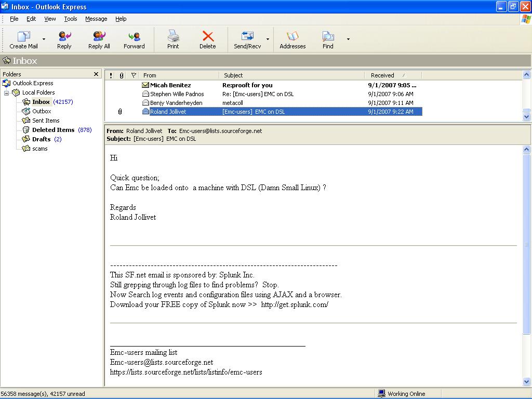
Task: Open the Drafts folder
Action: pyautogui.click(x=41, y=139)
